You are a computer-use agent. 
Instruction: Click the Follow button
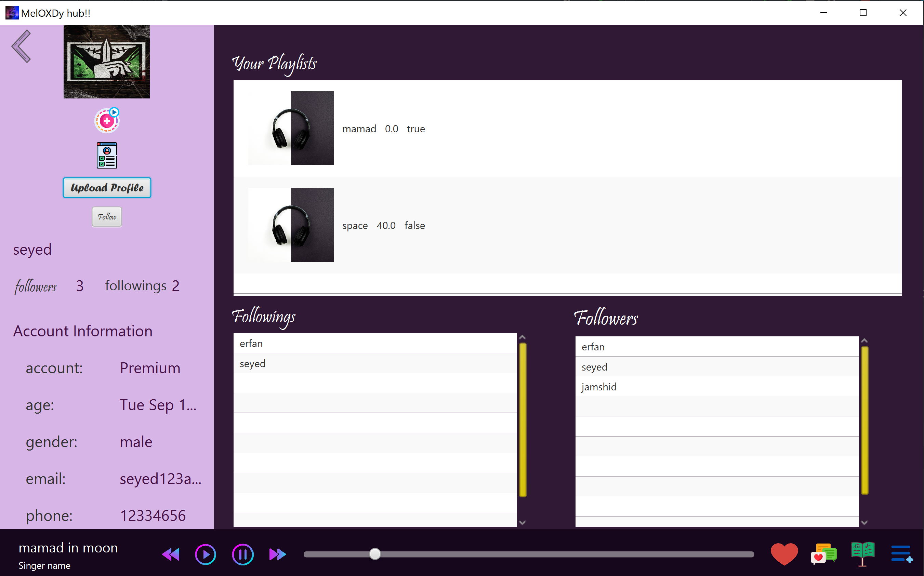(107, 217)
